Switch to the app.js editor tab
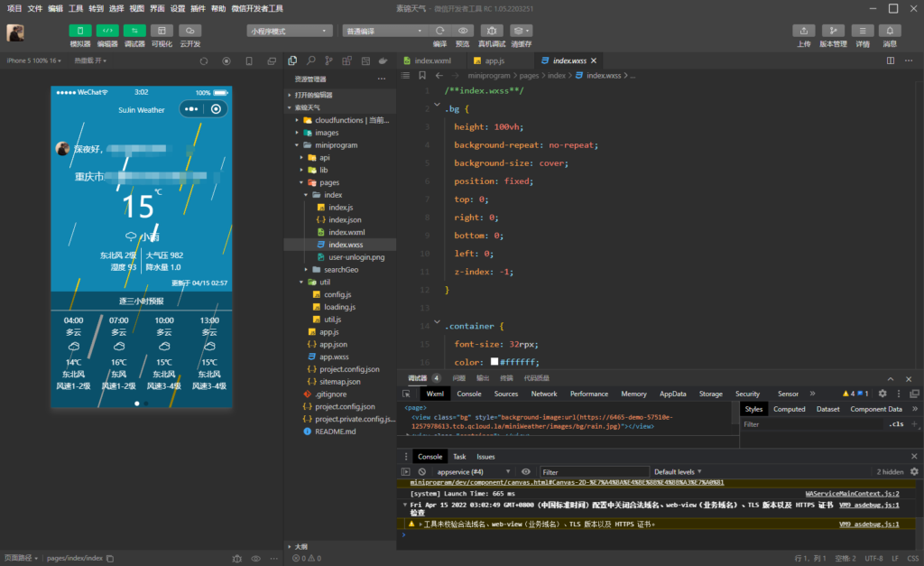The width and height of the screenshot is (924, 566). point(494,60)
